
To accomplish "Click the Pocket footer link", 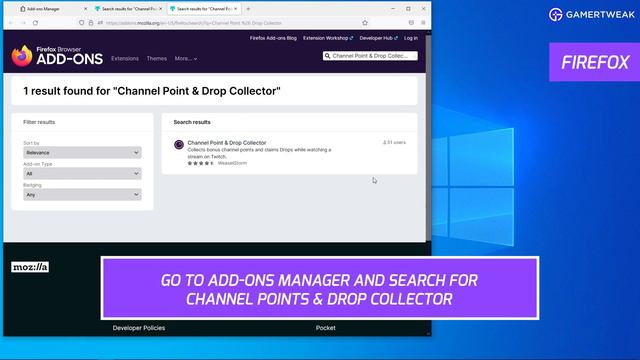I will 326,328.
